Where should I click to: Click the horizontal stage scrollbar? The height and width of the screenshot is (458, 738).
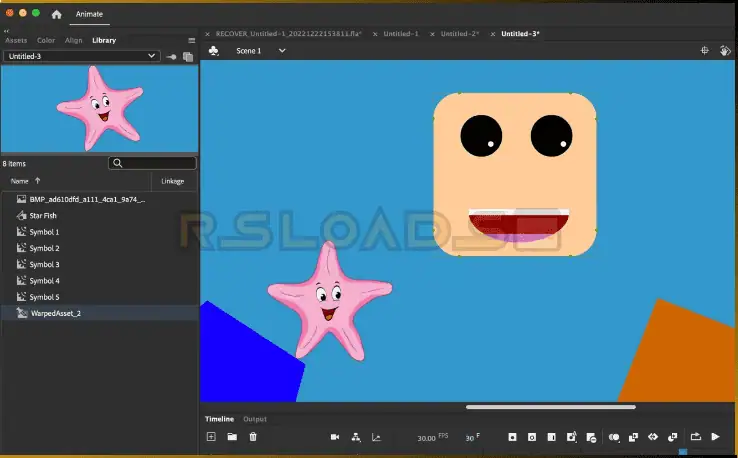pos(550,407)
